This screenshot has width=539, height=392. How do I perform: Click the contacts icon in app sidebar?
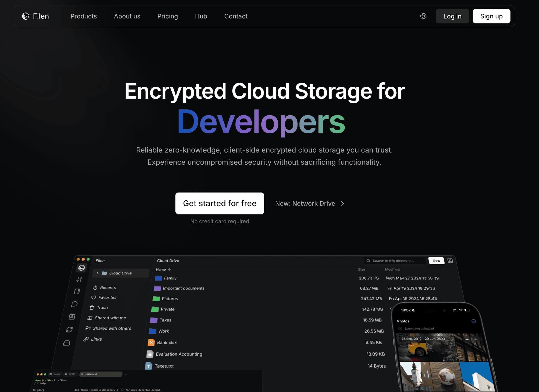(72, 317)
